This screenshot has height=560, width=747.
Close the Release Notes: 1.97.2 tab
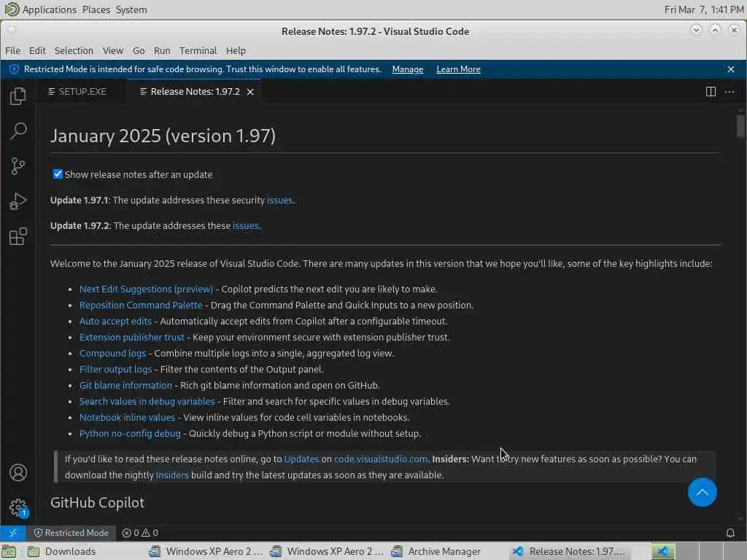pos(250,92)
